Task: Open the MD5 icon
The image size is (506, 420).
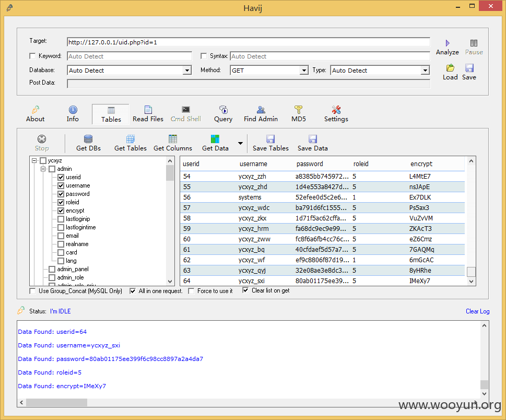Action: (x=299, y=110)
